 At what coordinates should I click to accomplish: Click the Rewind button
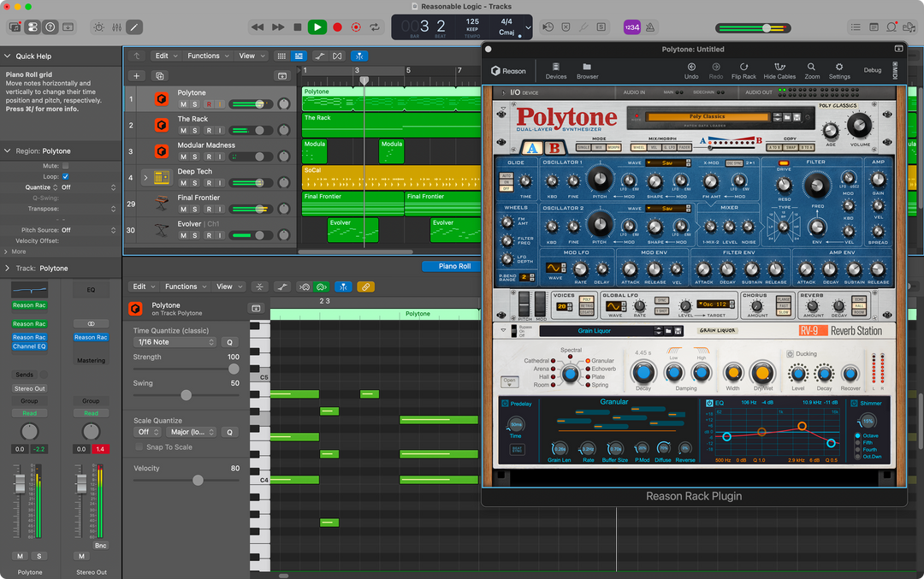[x=258, y=27]
